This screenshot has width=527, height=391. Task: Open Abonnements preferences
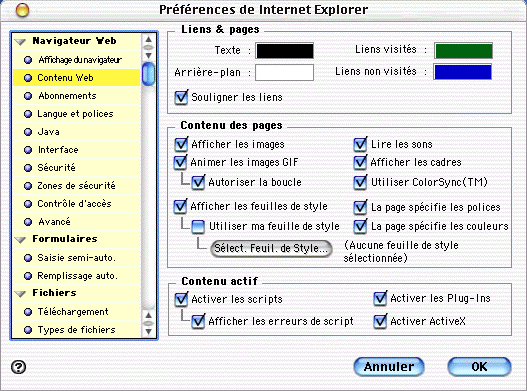[x=77, y=96]
